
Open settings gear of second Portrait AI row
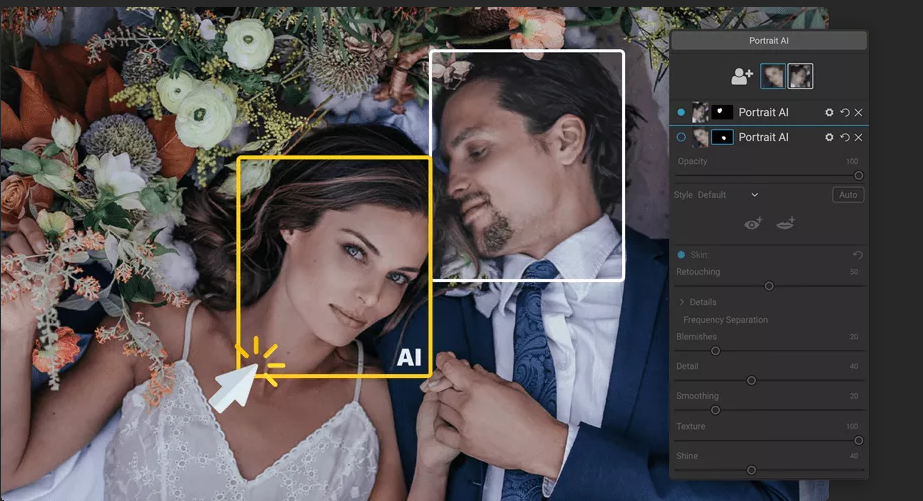coord(829,137)
